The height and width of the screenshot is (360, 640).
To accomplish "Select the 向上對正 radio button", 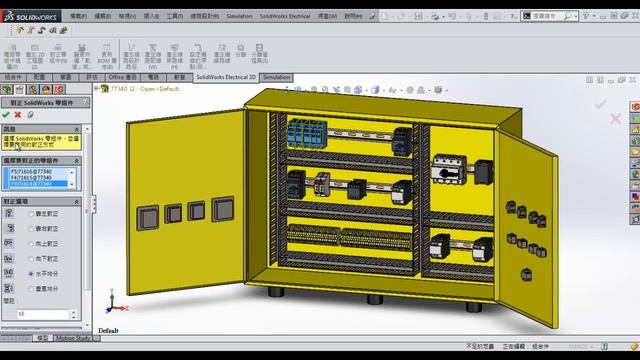I will coord(31,244).
